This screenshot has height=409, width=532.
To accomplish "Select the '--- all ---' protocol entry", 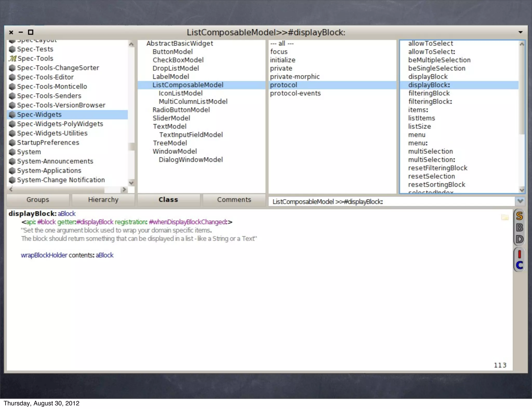I will 282,43.
